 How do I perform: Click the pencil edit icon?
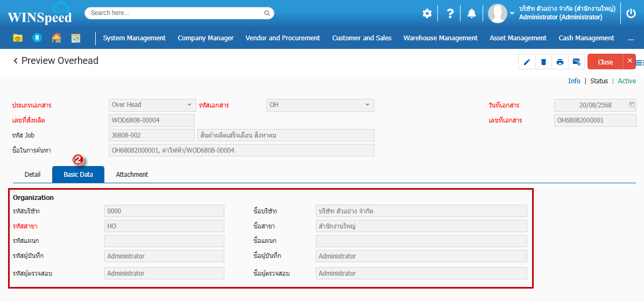coord(527,62)
